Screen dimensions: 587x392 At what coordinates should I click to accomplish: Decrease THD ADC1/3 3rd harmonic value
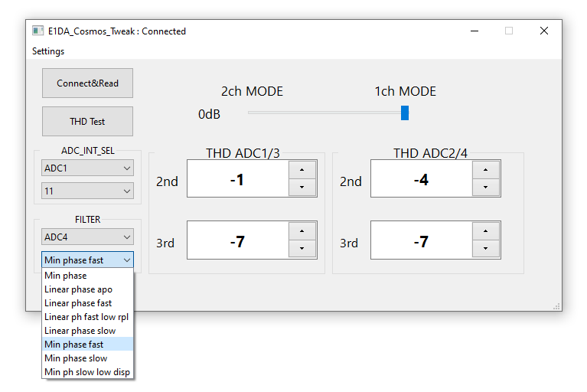[302, 249]
